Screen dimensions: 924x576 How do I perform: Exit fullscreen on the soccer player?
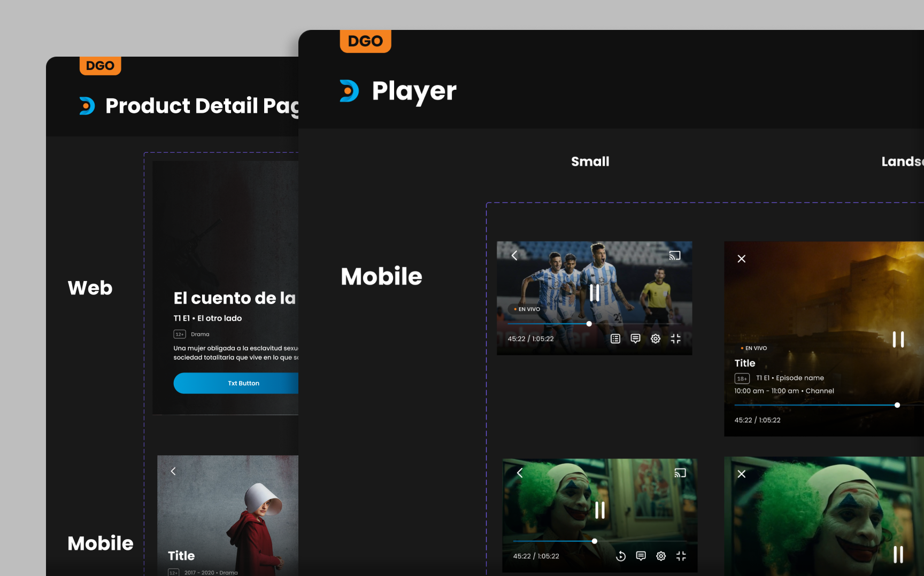pyautogui.click(x=676, y=339)
